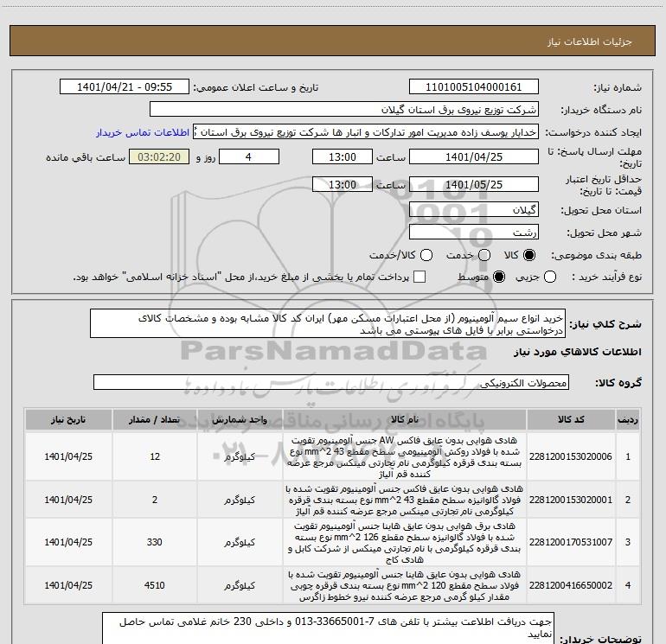The image size is (666, 644).
Task: Click the announcement date field 1401/04/21 - 09:55
Action: (x=125, y=87)
